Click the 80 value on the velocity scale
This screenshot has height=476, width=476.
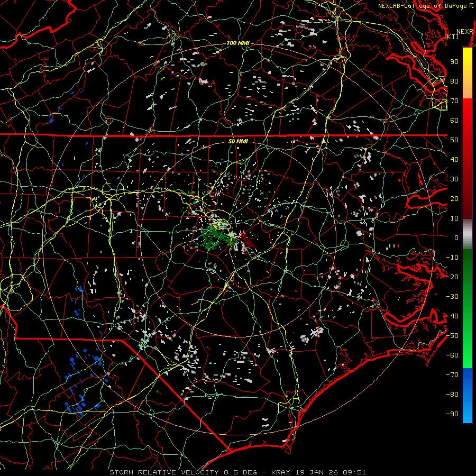(454, 81)
